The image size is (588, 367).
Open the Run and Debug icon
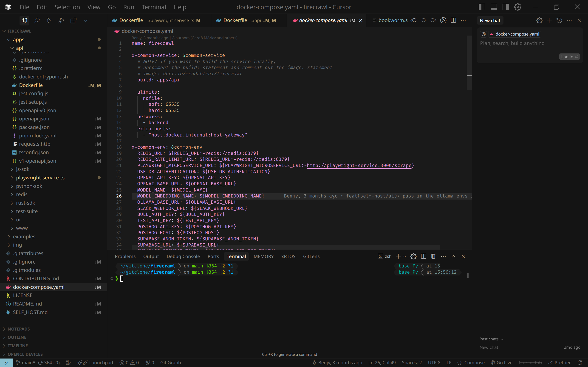pos(61,20)
